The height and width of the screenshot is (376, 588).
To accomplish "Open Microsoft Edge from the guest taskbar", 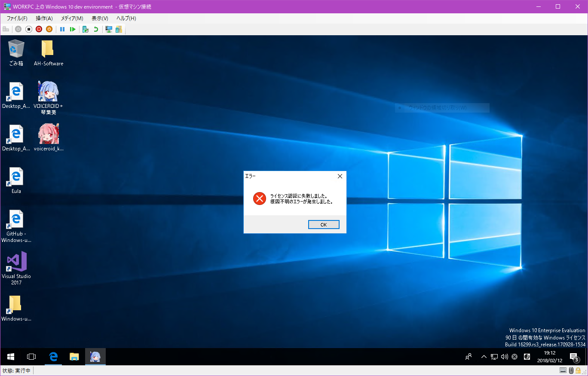I will (53, 357).
